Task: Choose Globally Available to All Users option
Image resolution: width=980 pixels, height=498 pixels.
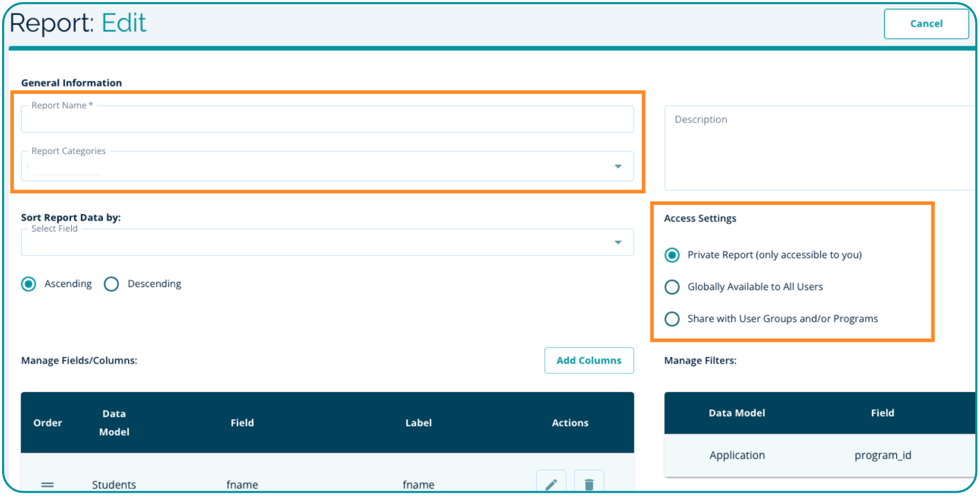Action: click(x=672, y=287)
